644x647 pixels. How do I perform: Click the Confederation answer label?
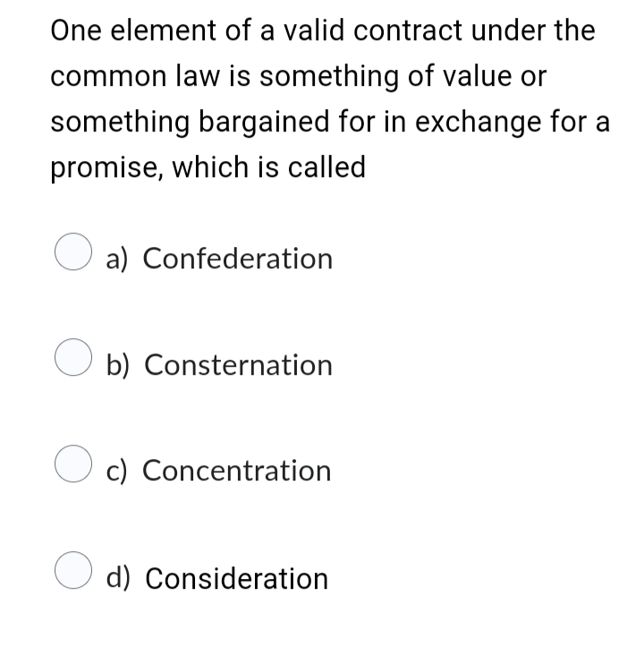point(238,259)
